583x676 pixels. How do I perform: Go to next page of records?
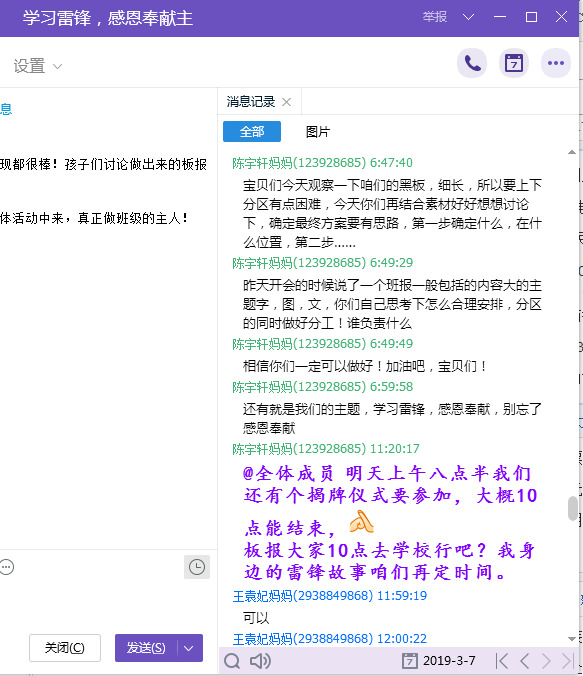coord(546,660)
